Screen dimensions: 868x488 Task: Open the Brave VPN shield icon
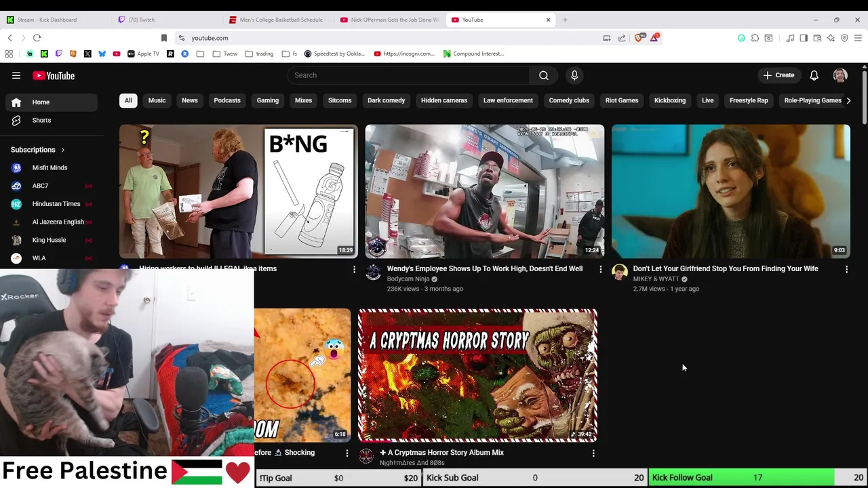844,38
